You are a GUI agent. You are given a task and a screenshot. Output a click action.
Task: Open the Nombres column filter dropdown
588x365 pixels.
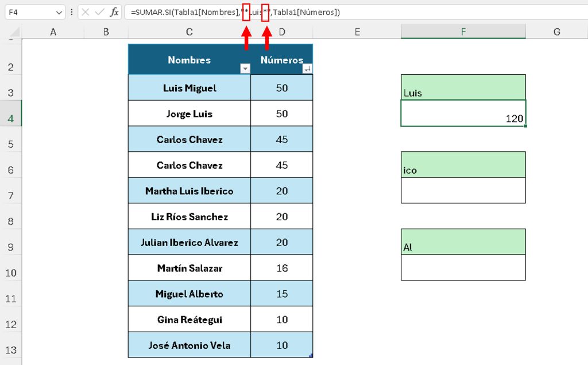[x=245, y=69]
